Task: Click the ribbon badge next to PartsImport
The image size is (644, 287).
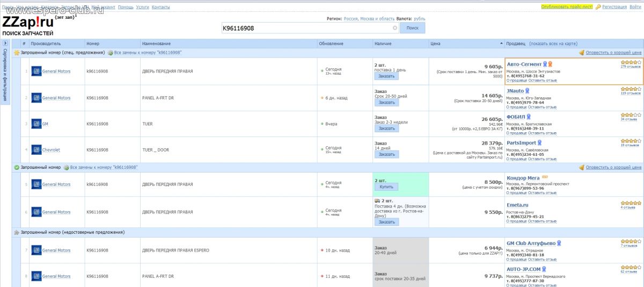Action: click(x=540, y=143)
